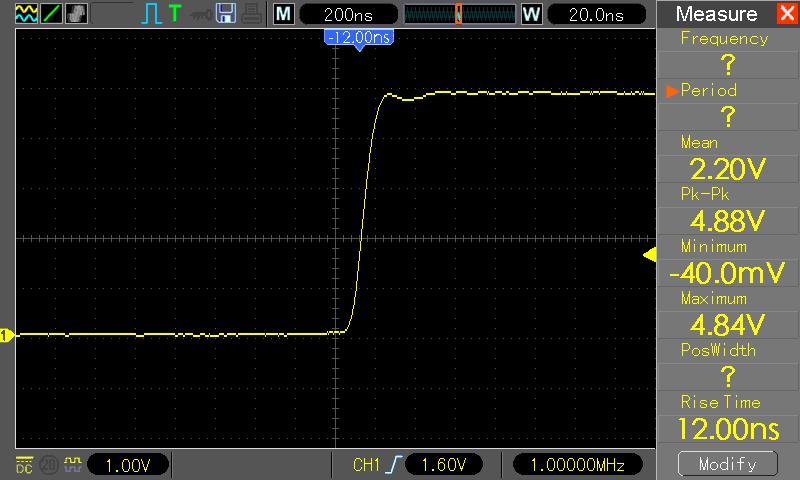This screenshot has width=800, height=480.
Task: Click the -12.00ns trigger position marker
Action: [359, 37]
